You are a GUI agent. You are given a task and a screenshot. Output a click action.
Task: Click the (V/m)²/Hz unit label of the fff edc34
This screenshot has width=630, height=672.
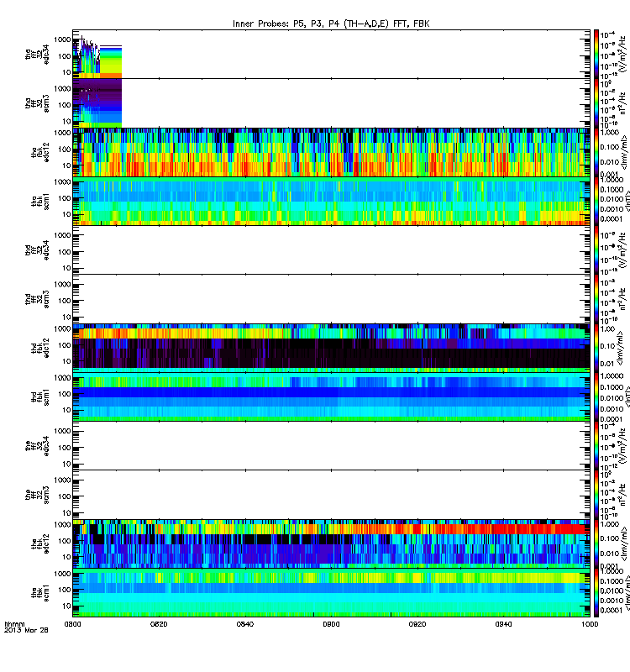tap(623, 446)
